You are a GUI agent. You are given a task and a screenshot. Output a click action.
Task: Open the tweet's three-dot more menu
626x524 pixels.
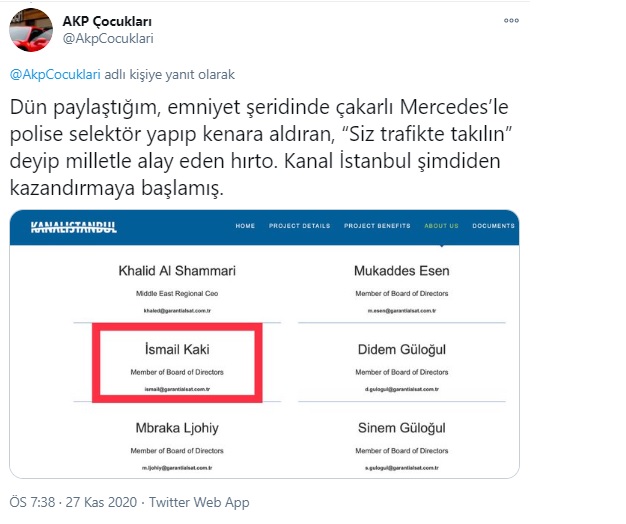click(x=511, y=20)
